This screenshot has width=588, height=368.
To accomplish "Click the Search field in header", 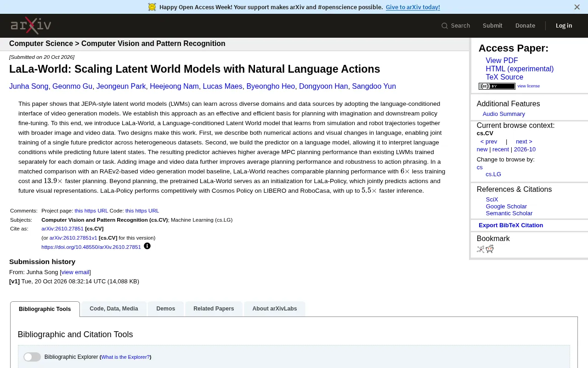I will [x=456, y=26].
